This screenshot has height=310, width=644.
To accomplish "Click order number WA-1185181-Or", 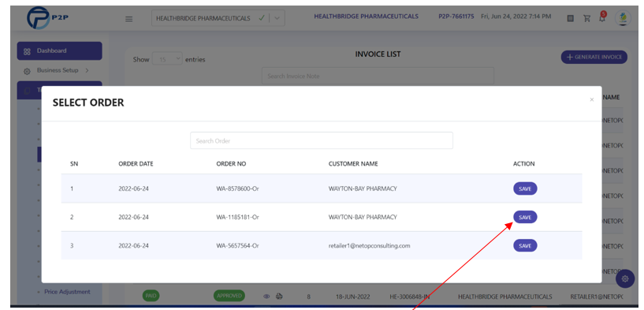I will pyautogui.click(x=237, y=217).
